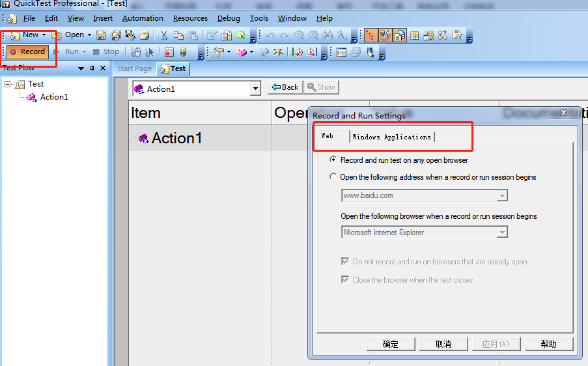Click the green-red cylinder icon next to Results
Screen dimensions: 588x366
(183, 52)
